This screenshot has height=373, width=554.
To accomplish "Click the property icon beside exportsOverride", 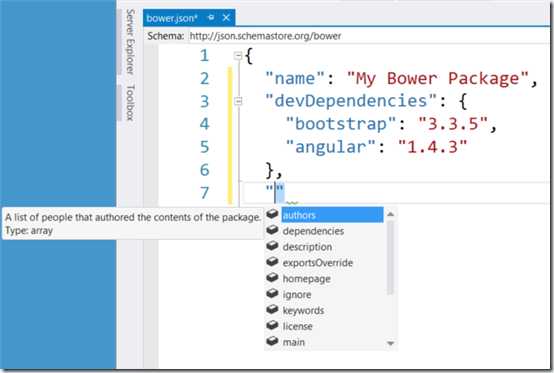I will (272, 262).
